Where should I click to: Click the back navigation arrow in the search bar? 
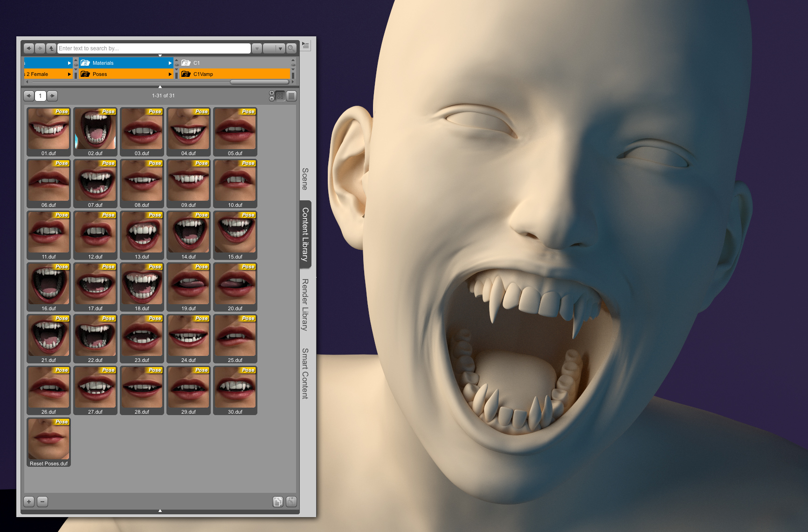click(x=28, y=48)
